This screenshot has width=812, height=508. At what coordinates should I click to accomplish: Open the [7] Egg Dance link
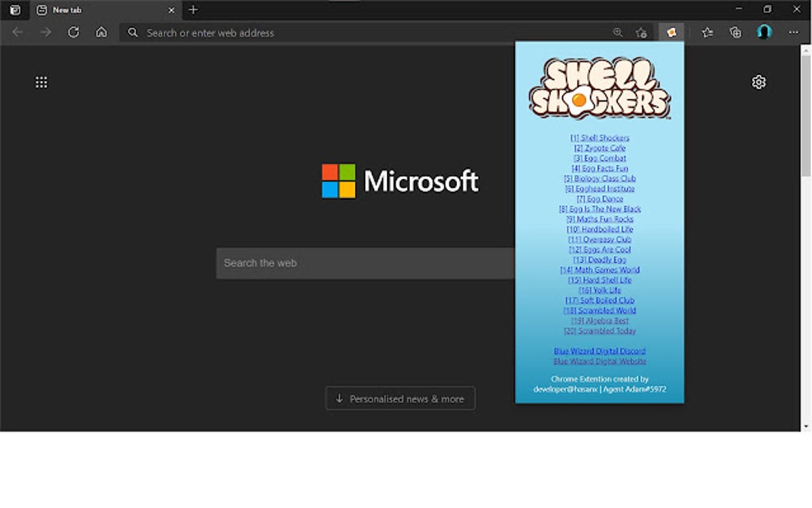click(599, 199)
